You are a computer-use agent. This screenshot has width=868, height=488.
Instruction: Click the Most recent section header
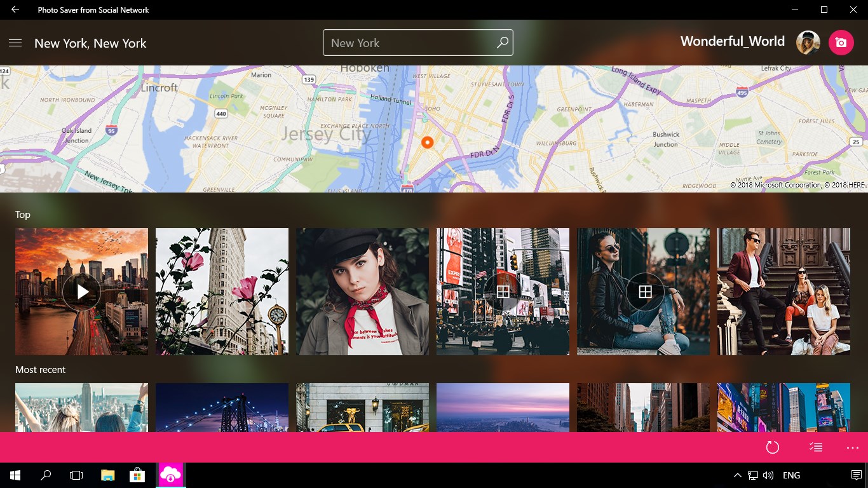coord(40,369)
